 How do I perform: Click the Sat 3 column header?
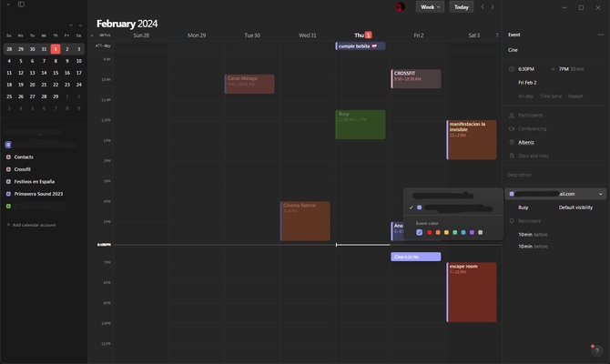pos(473,35)
